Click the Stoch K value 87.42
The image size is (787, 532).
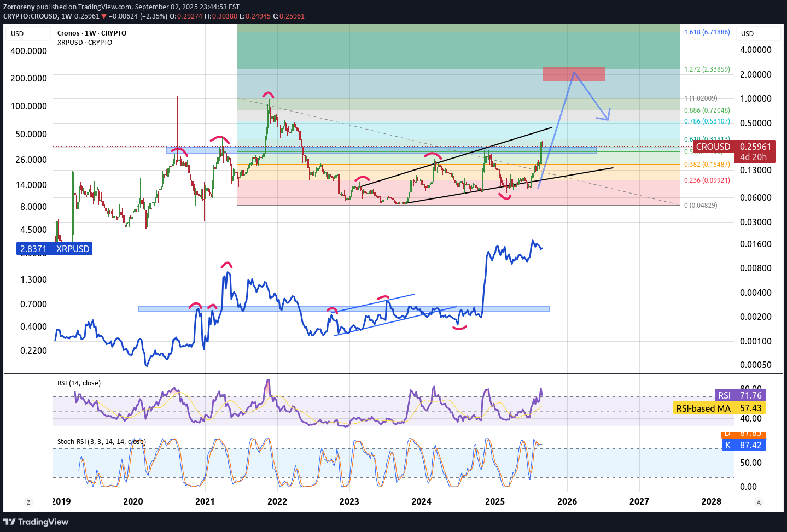pyautogui.click(x=750, y=445)
